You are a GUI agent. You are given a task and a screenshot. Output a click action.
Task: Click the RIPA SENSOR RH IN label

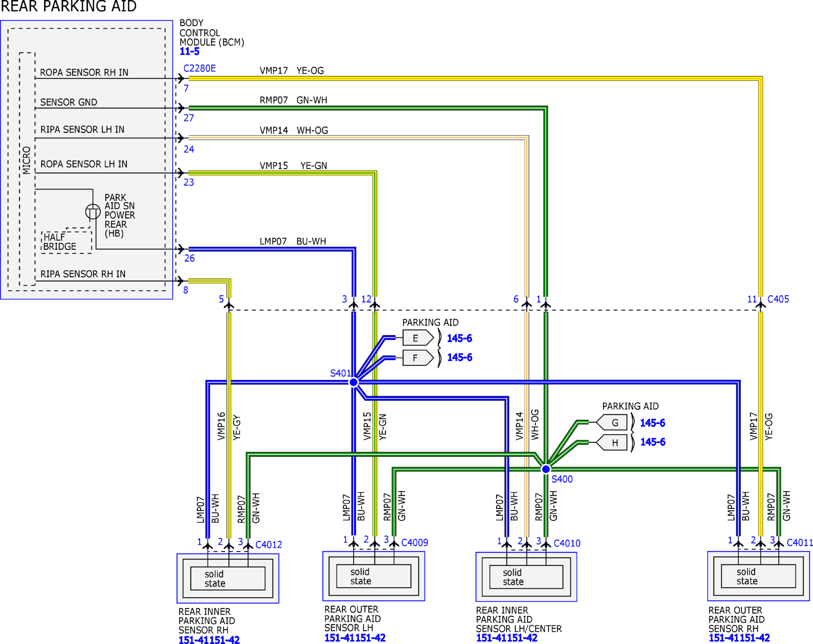[x=83, y=274]
